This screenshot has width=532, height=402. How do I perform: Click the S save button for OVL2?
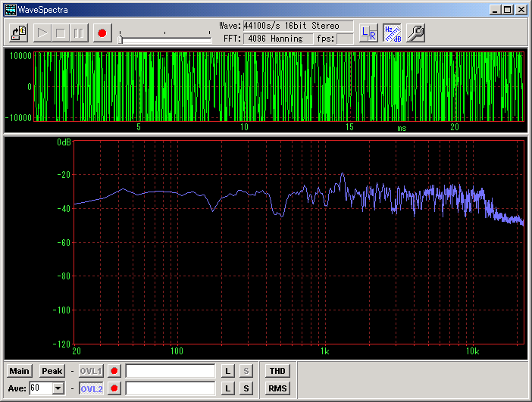pos(246,388)
